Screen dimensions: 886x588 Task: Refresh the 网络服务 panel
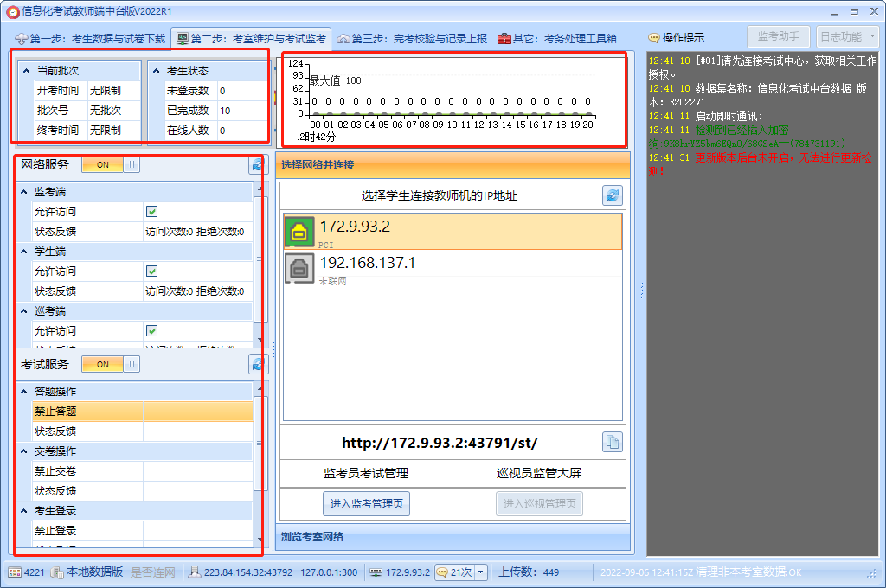258,165
